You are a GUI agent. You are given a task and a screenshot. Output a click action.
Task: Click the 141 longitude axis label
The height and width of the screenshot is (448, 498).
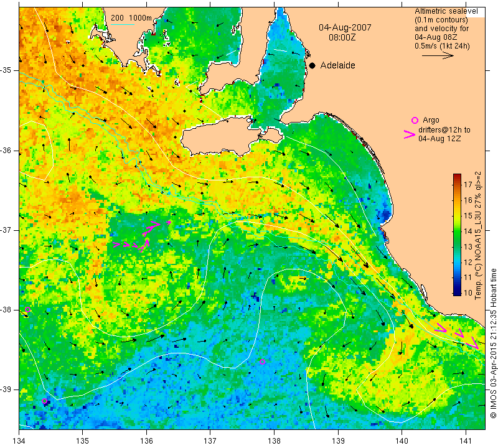click(466, 441)
